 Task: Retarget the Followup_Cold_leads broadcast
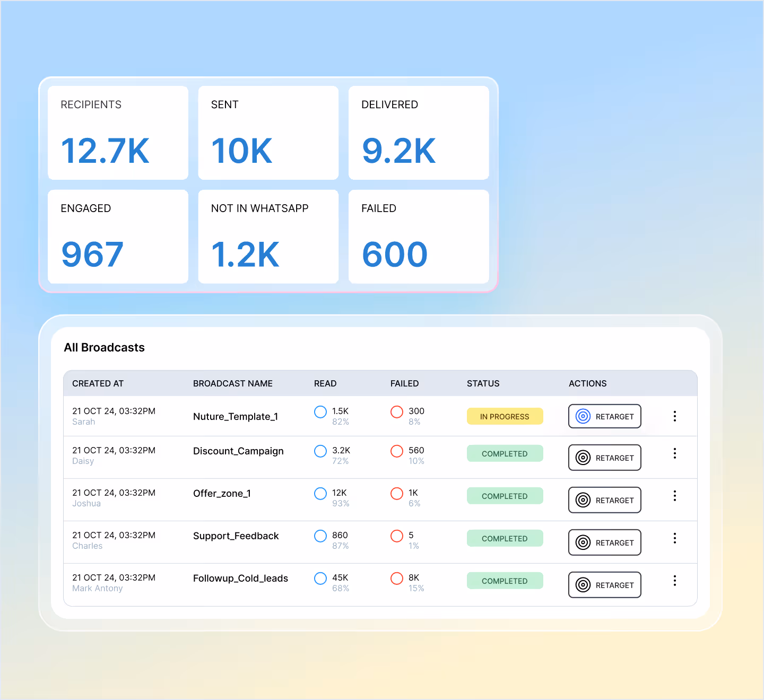(x=605, y=585)
